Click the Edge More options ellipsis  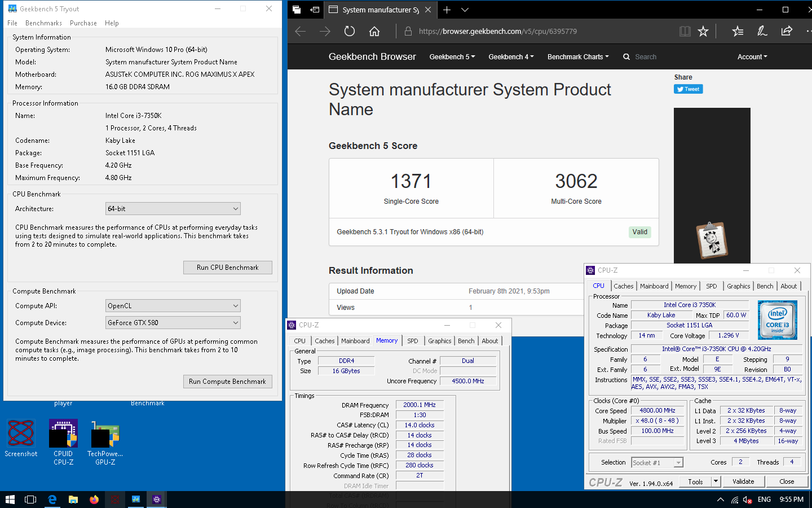(x=809, y=32)
